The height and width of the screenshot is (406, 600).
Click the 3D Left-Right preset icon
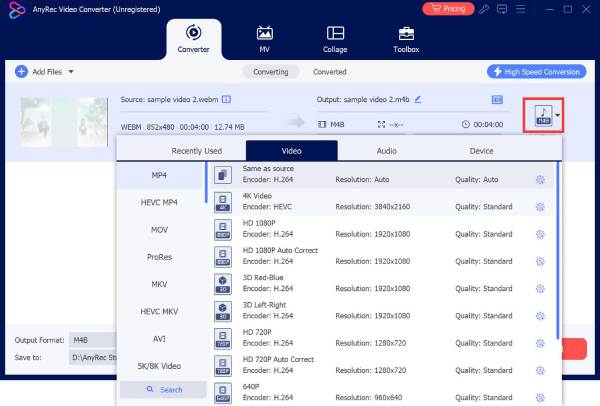(223, 311)
